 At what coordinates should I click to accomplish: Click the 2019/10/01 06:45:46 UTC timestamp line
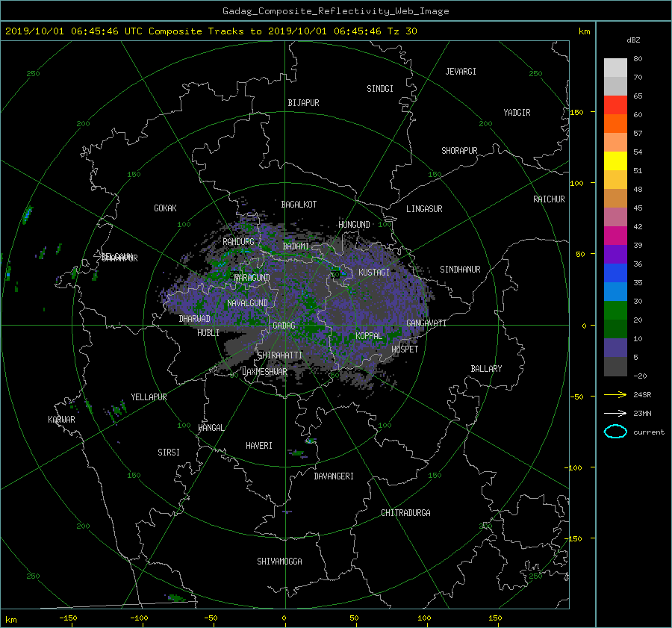pyautogui.click(x=211, y=31)
